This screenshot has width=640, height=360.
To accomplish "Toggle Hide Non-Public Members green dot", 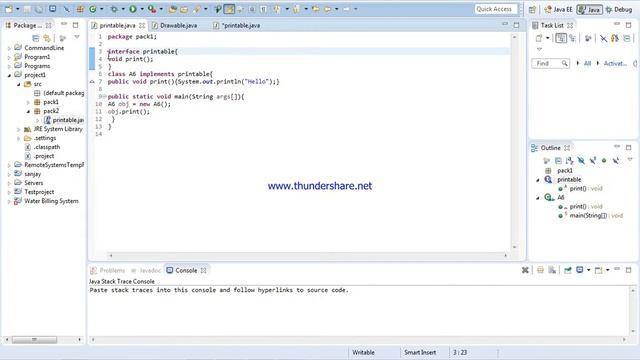I will coord(604,160).
